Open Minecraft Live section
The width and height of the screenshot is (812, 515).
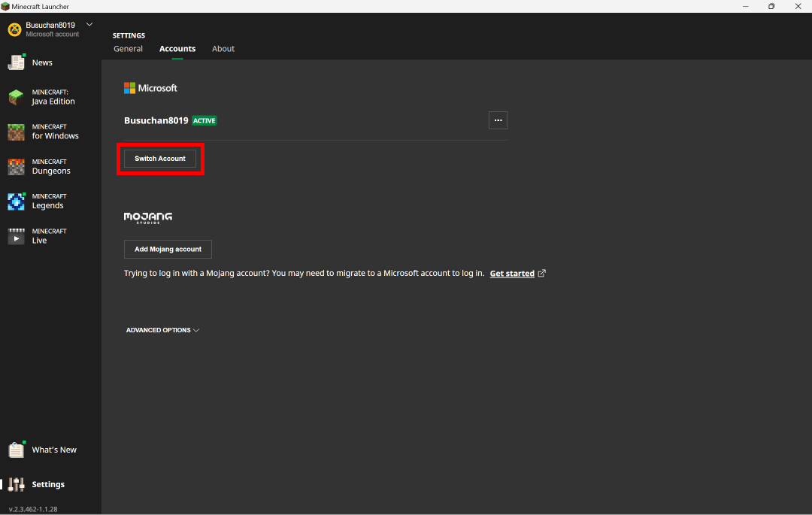tap(45, 235)
